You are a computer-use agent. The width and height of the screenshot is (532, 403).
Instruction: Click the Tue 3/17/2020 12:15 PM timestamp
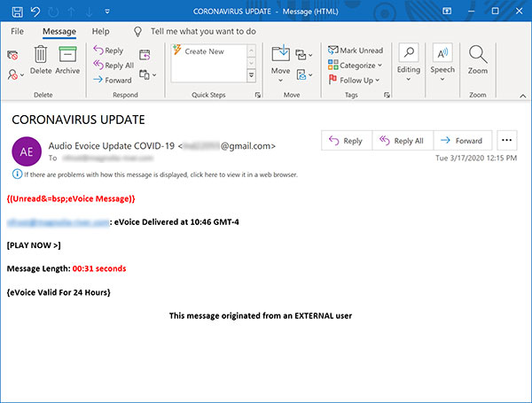click(x=476, y=159)
